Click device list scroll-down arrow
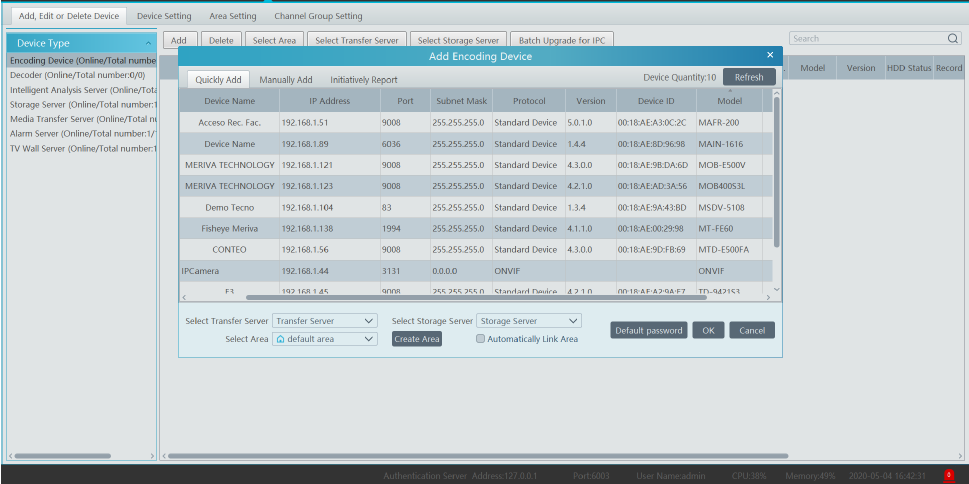 (x=777, y=288)
